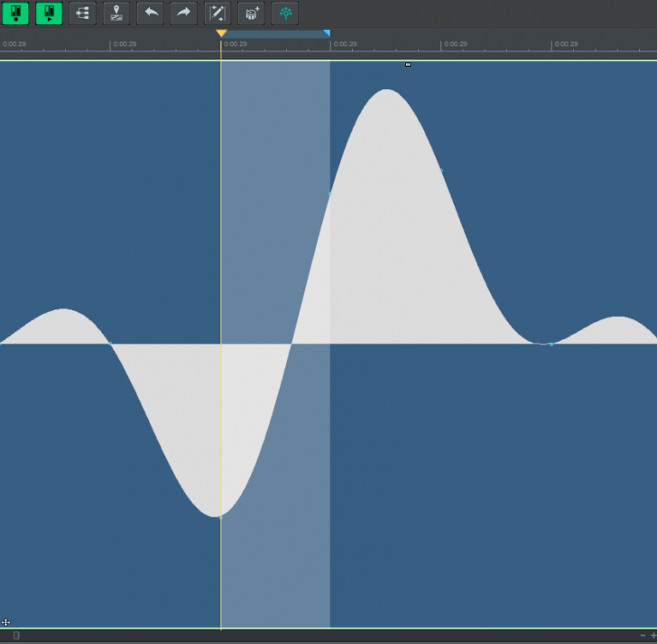Viewport: 657px width, 644px height.
Task: Click the teal node network icon
Action: pos(285,13)
